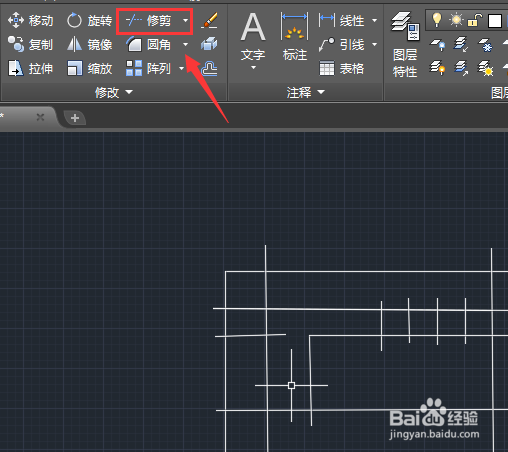This screenshot has height=452, width=508.
Task: Click the white layer color swatch
Action: pos(495,21)
